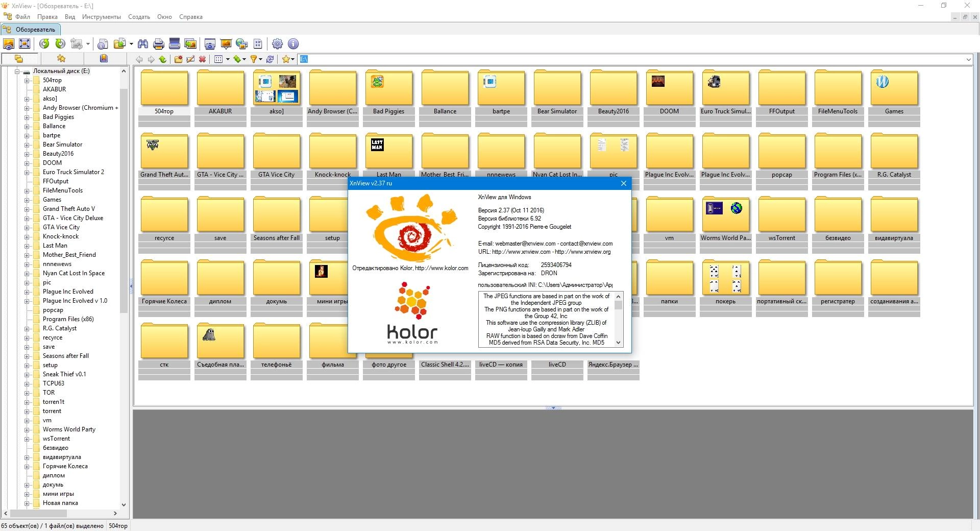Switch to the favorites panel tab
This screenshot has width=980, height=531.
[x=61, y=59]
